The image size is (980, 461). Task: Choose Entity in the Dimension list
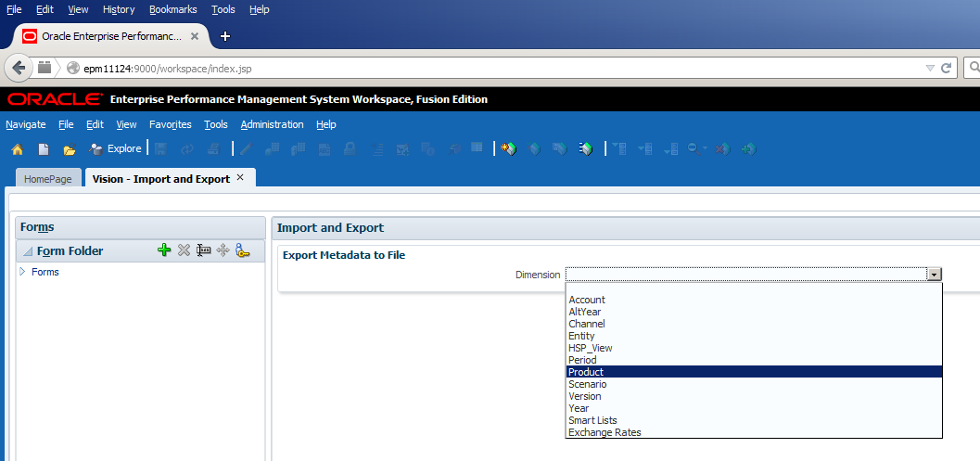754,336
